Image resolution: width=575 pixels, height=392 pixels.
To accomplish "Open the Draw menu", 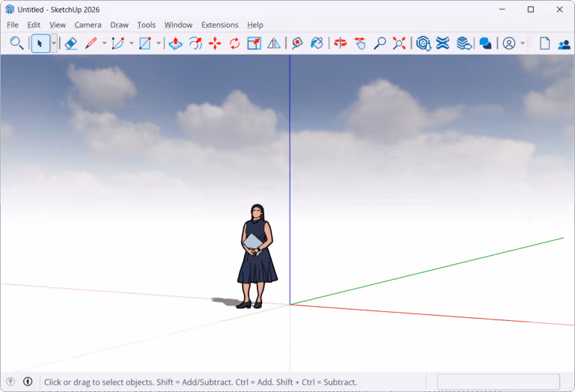I will (x=119, y=25).
